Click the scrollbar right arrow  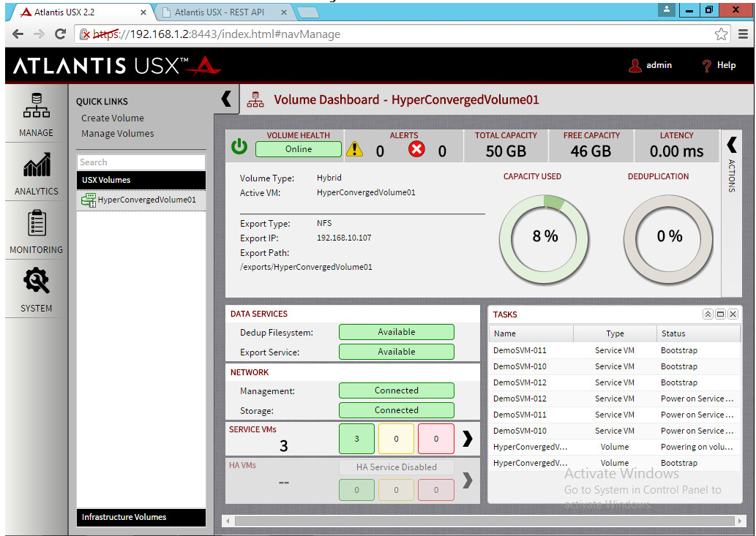coord(740,521)
